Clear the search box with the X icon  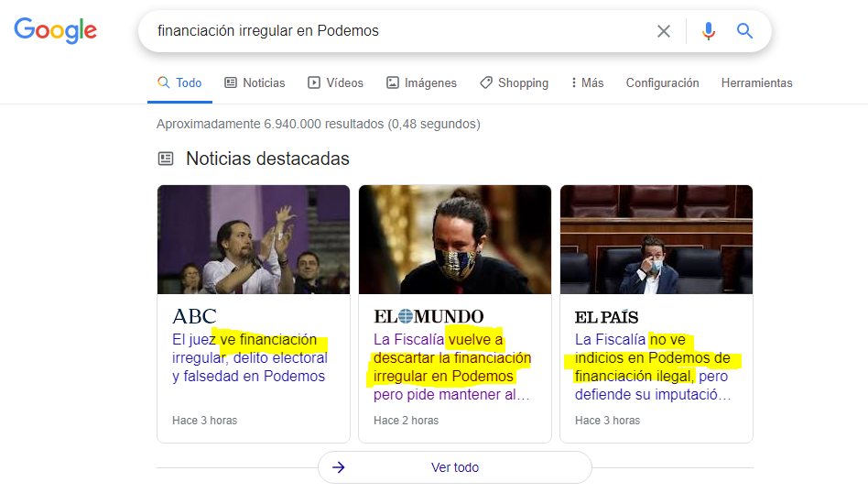[663, 31]
